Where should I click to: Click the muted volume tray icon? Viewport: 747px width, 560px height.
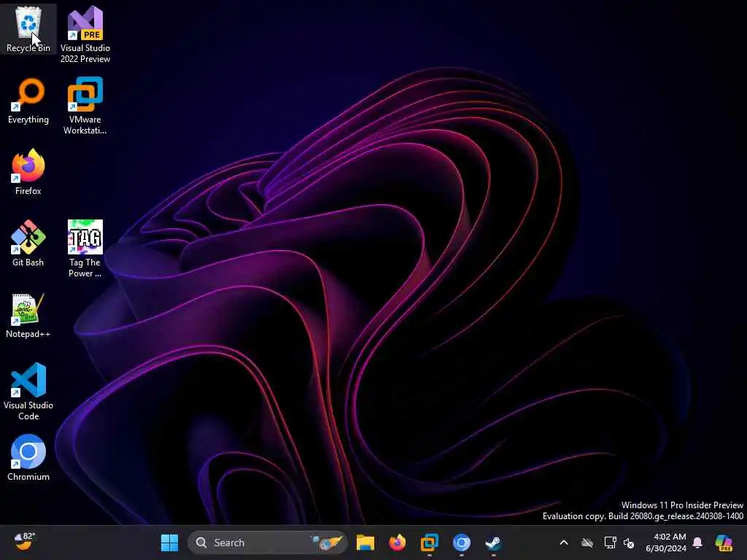[x=629, y=542]
